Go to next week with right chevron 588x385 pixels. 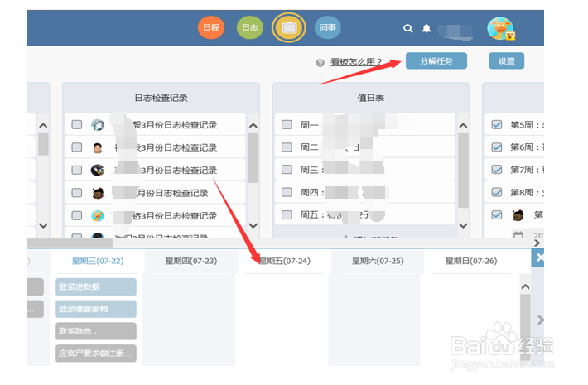[x=540, y=320]
